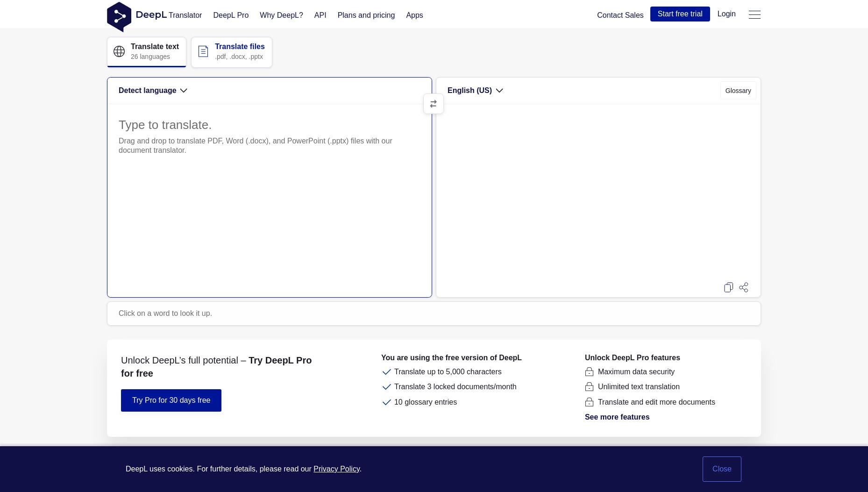This screenshot has width=868, height=492.
Task: Share the translation via share icon
Action: (744, 287)
